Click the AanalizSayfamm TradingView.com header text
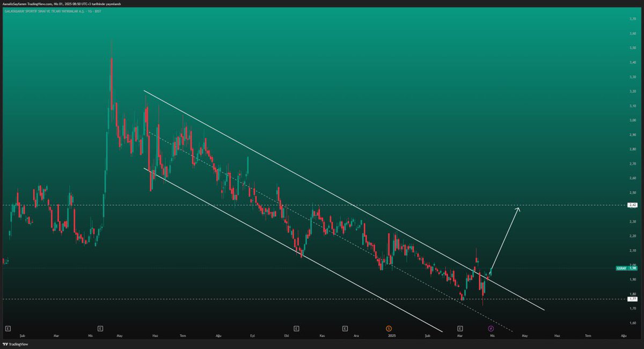644x349 pixels. (27, 4)
